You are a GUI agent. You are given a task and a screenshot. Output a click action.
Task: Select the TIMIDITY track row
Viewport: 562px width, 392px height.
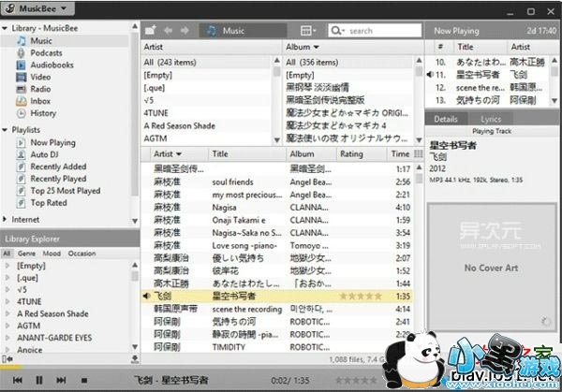click(276, 347)
